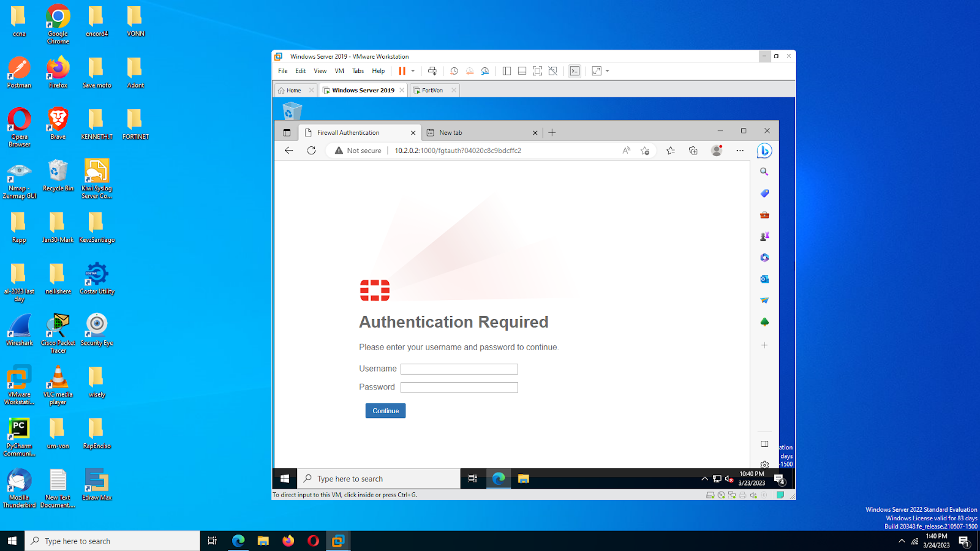The image size is (980, 551).
Task: Open the Tabs menu in VMware
Action: click(x=358, y=71)
